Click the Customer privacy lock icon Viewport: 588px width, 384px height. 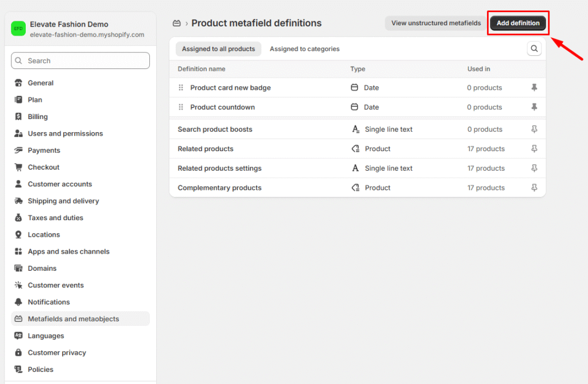coord(18,352)
